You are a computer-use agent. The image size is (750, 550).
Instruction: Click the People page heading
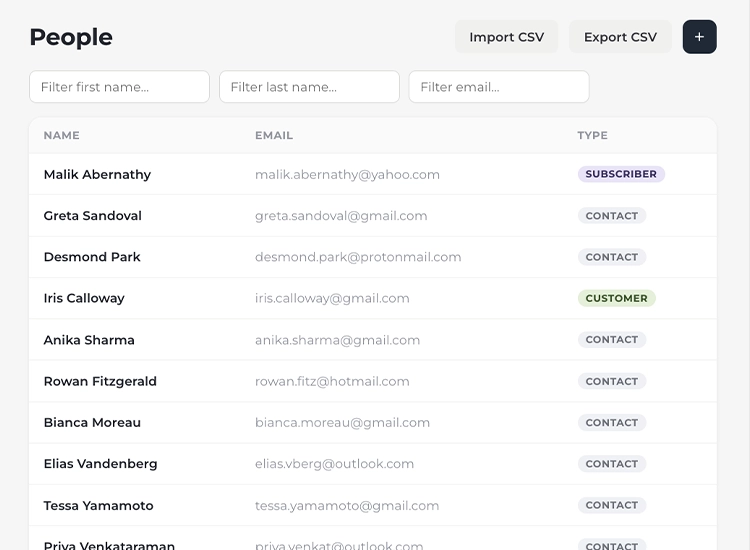tap(71, 37)
